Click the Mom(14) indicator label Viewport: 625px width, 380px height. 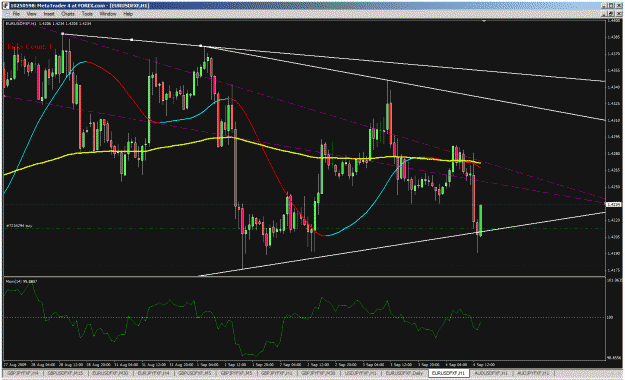(21, 282)
